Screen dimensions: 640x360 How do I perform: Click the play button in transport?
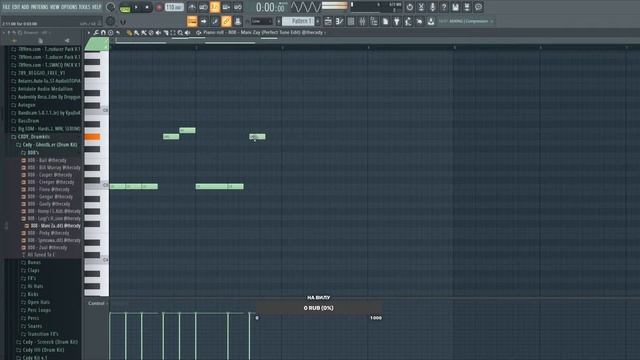(x=136, y=7)
